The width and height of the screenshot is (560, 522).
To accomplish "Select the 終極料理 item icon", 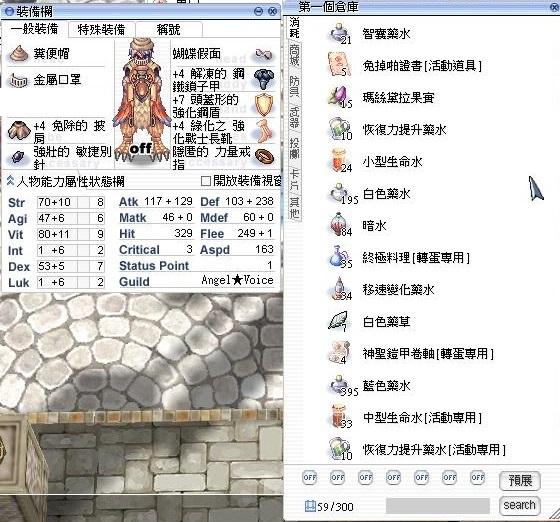I will [339, 257].
